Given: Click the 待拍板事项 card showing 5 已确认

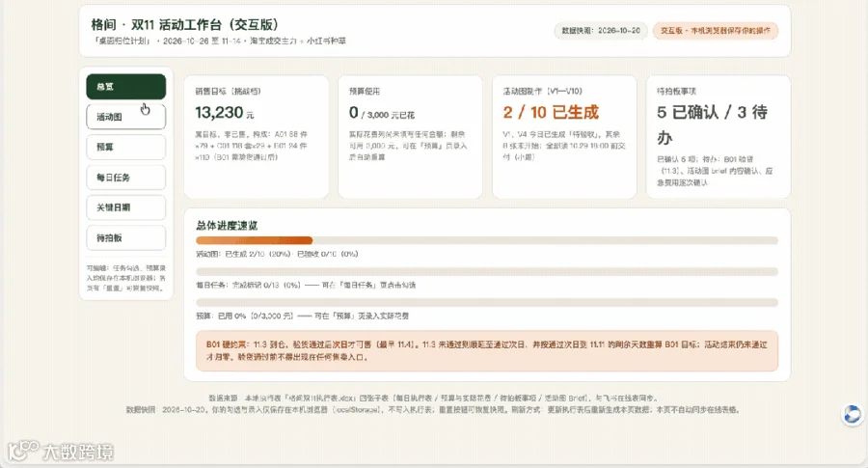Looking at the screenshot, I should tap(718, 137).
